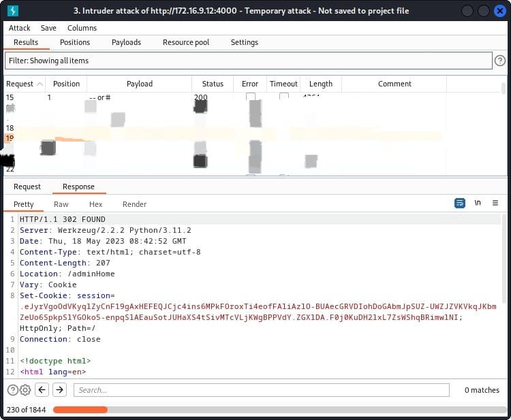Screen dimensions: 511x420
Task: Sort by the Request column header
Action: pyautogui.click(x=24, y=84)
